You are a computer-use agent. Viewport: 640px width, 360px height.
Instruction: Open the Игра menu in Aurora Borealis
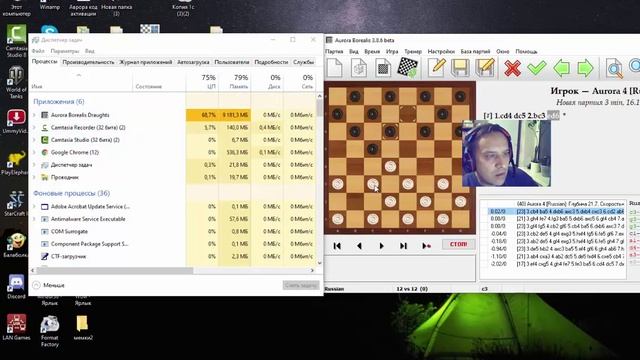click(392, 51)
